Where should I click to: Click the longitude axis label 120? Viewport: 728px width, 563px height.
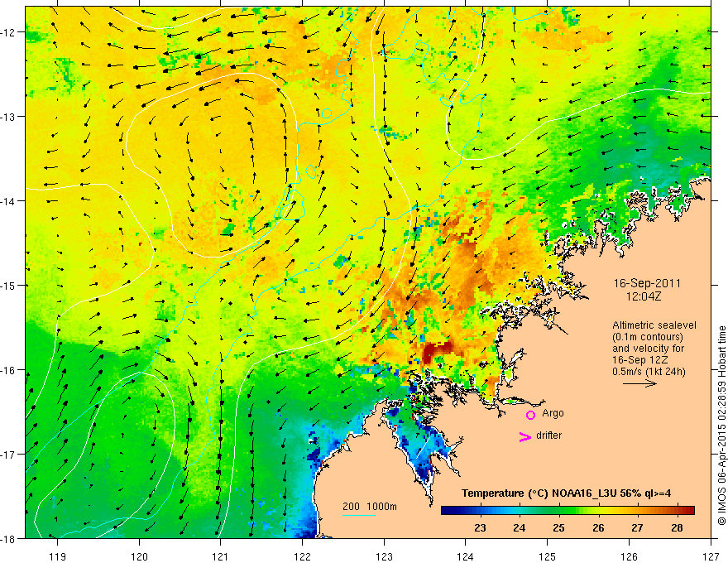[139, 556]
